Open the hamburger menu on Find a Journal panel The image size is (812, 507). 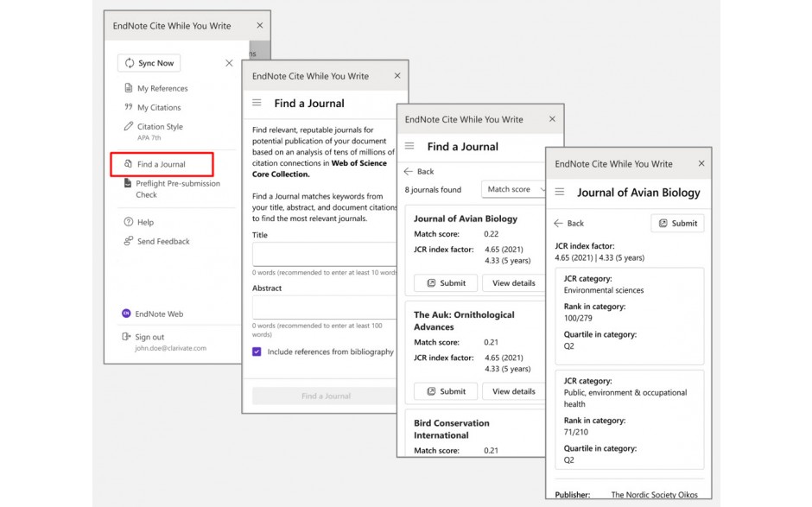coord(255,103)
